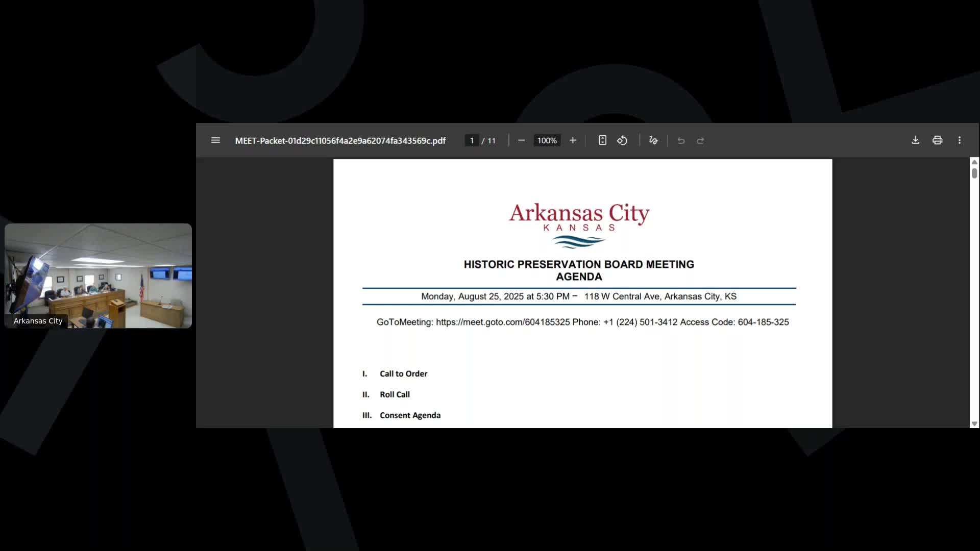The height and width of the screenshot is (551, 980).
Task: Click the scrollbar down arrow
Action: click(x=974, y=423)
